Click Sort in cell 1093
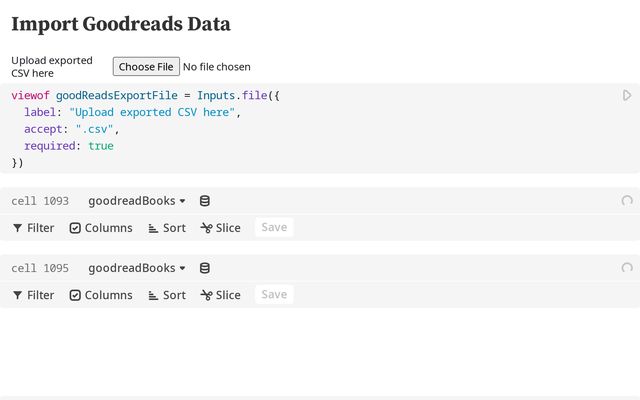This screenshot has height=400, width=640. click(x=167, y=228)
